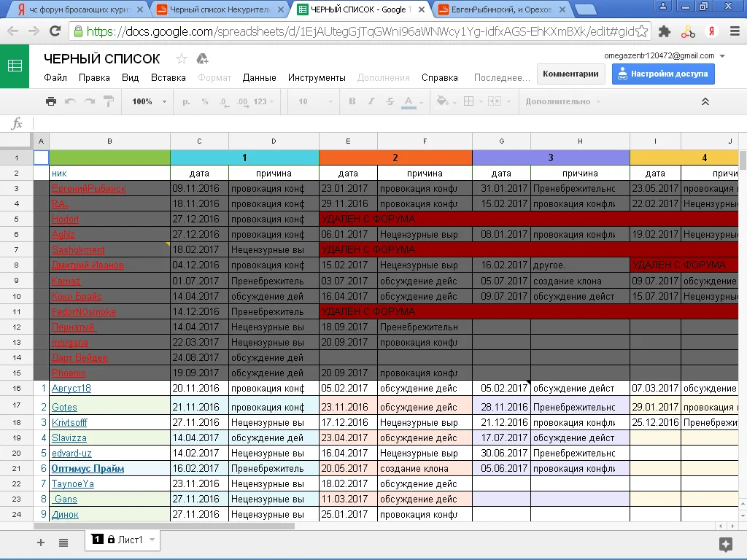Open the 100% zoom dropdown
This screenshot has height=560, width=747.
tap(149, 101)
